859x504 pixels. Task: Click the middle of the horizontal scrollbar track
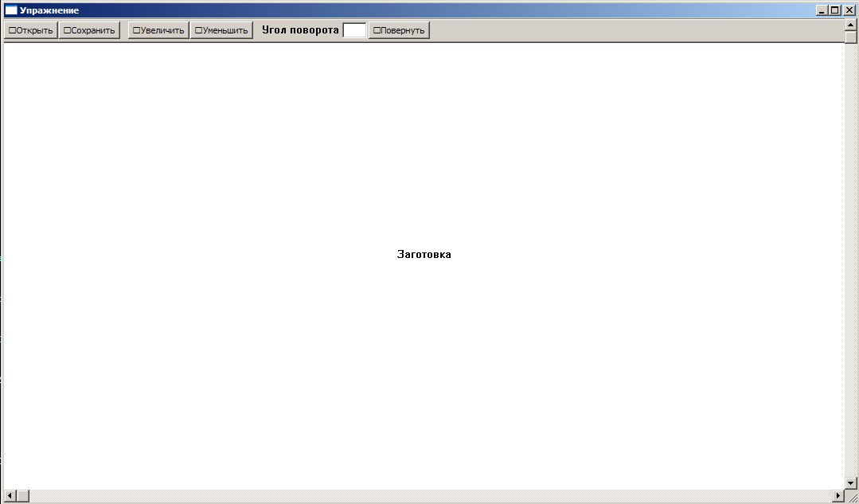tap(430, 497)
